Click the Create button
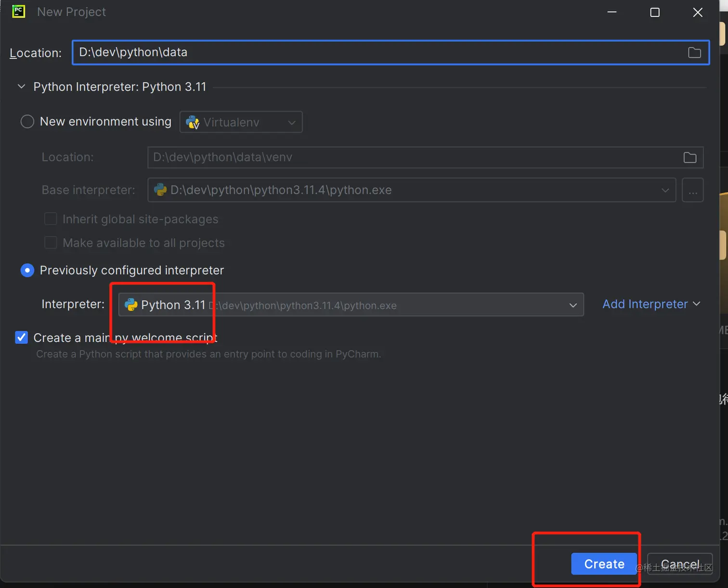Viewport: 728px width, 588px height. (604, 564)
